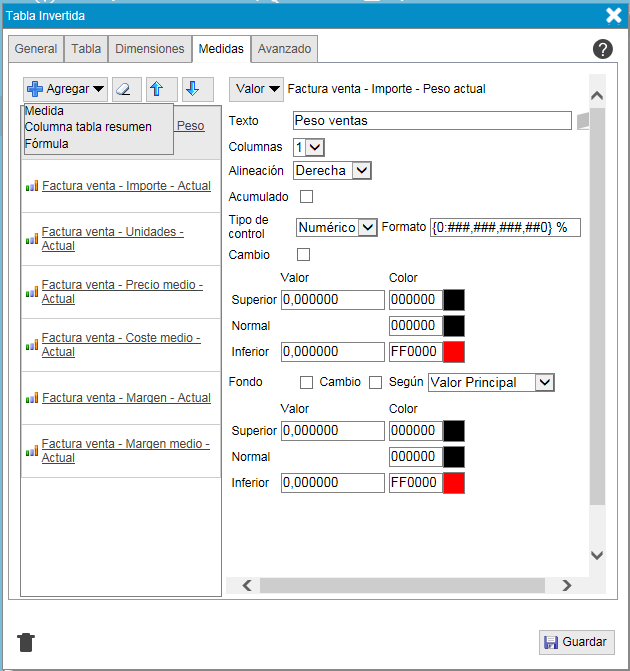Click the tag icon beside the Texto field
This screenshot has height=671, width=630.
583,121
